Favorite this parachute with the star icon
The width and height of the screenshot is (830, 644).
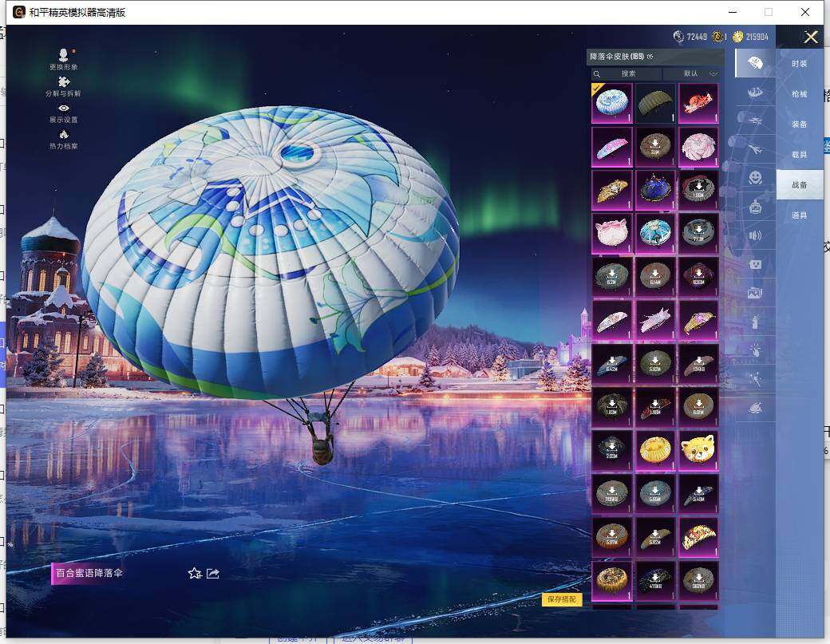pyautogui.click(x=195, y=573)
